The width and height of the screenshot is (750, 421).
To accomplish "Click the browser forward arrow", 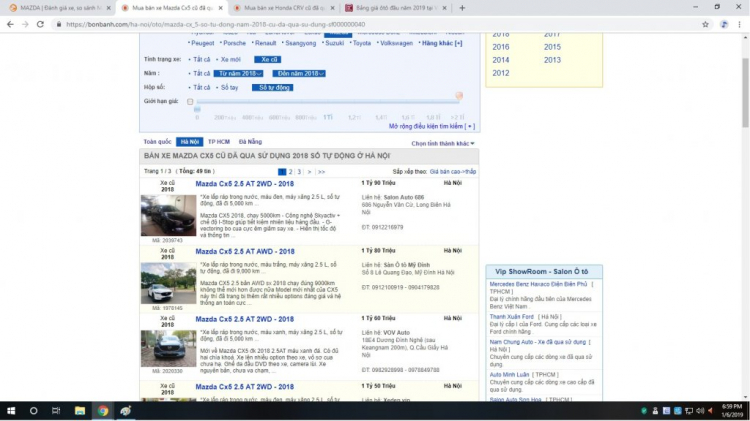I will [x=25, y=24].
